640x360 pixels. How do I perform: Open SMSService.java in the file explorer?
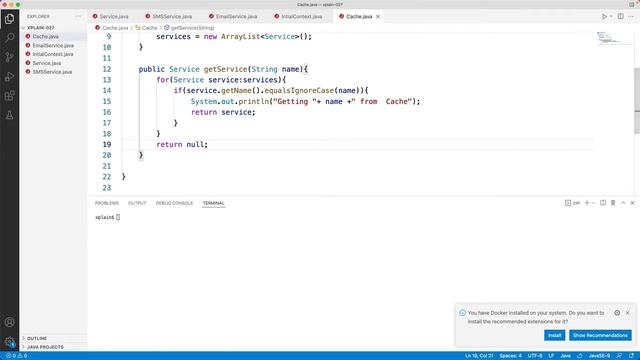coord(53,71)
